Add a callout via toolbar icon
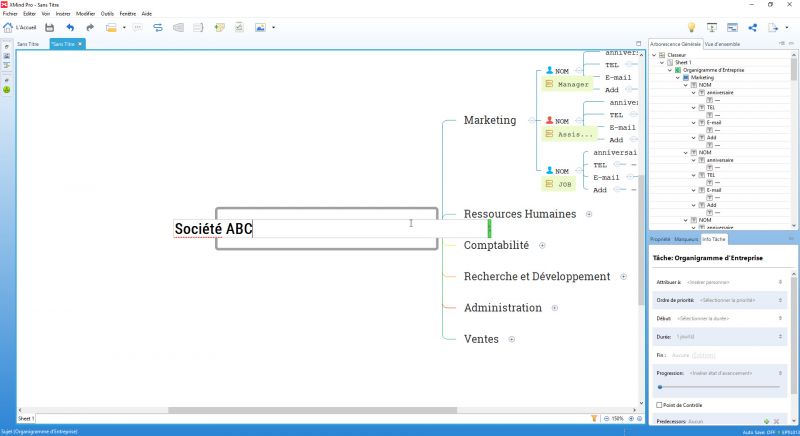This screenshot has width=800, height=436. [x=138, y=28]
